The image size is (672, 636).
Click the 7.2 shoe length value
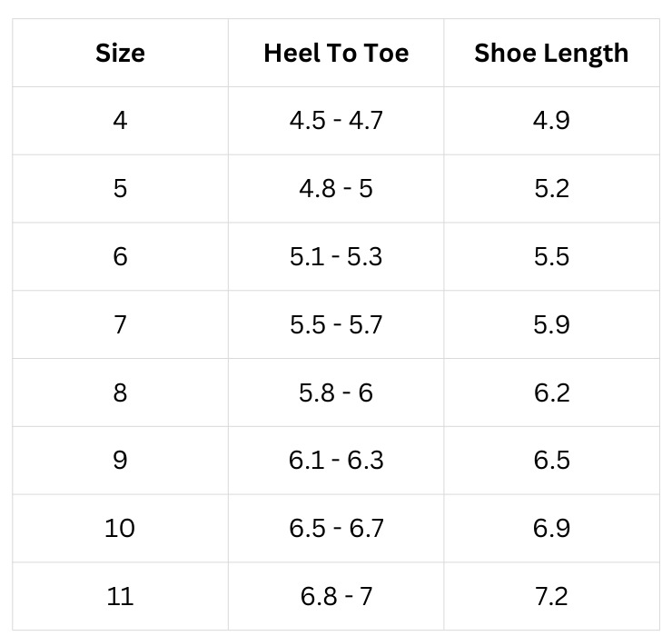551,596
